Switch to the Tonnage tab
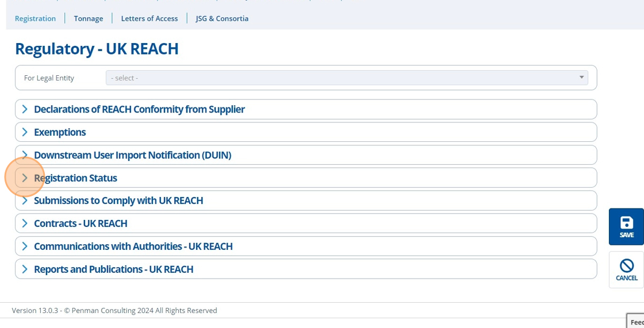Image resolution: width=644 pixels, height=328 pixels. click(89, 18)
